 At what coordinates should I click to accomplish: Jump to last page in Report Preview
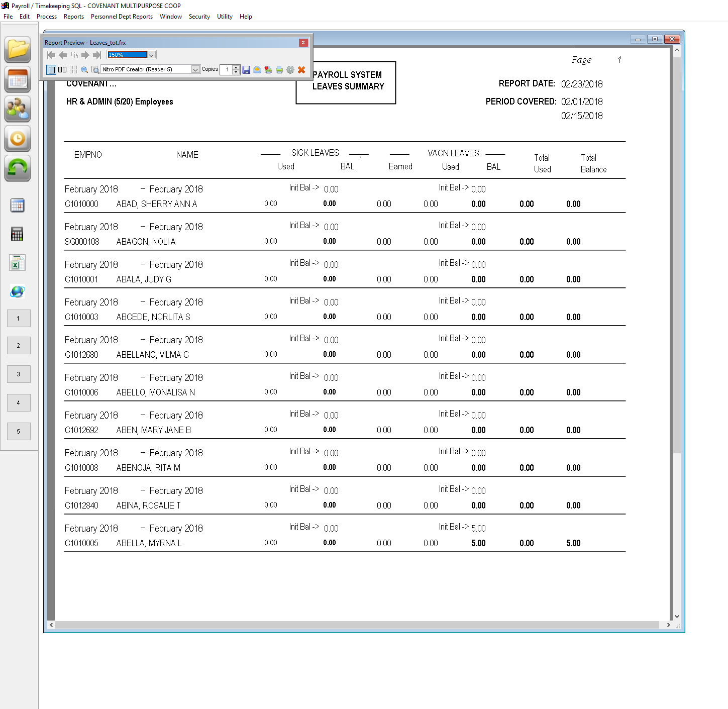(x=97, y=55)
